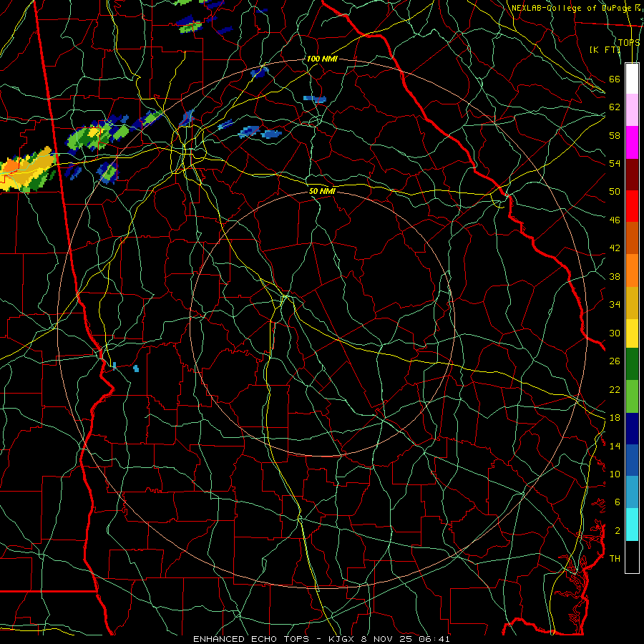Click the legend value "50"
Screen dimensions: 644x644
pyautogui.click(x=615, y=192)
